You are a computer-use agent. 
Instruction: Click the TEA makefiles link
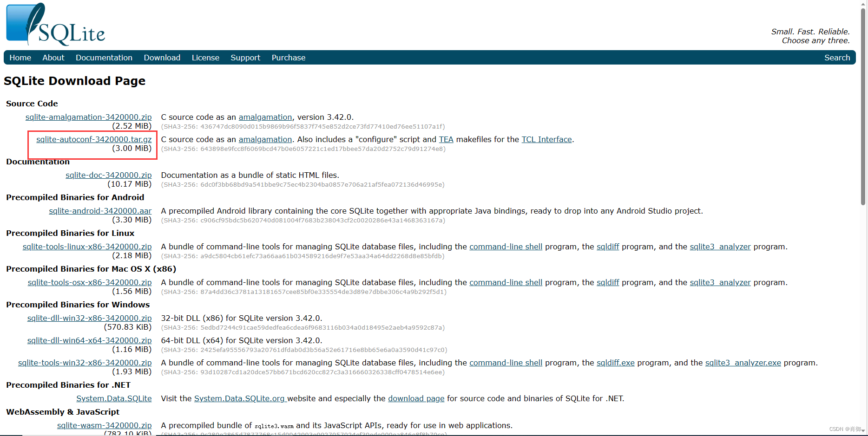point(446,139)
